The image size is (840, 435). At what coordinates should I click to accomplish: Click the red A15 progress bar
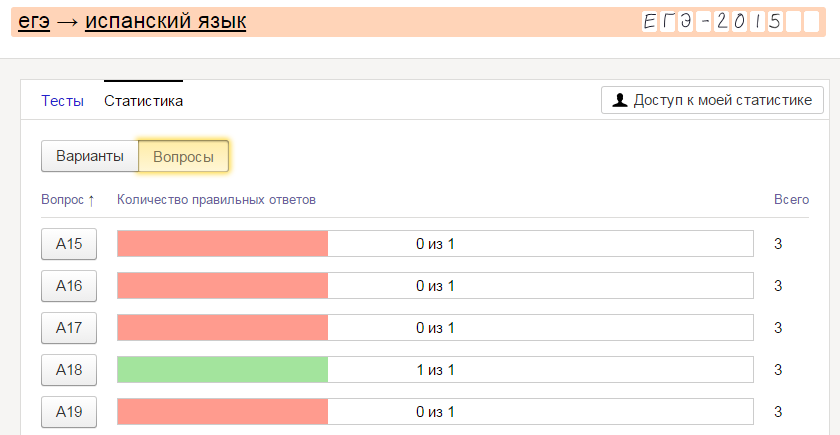222,244
